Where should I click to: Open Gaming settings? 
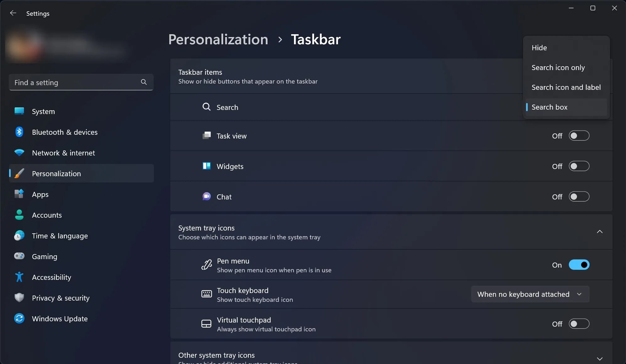44,256
